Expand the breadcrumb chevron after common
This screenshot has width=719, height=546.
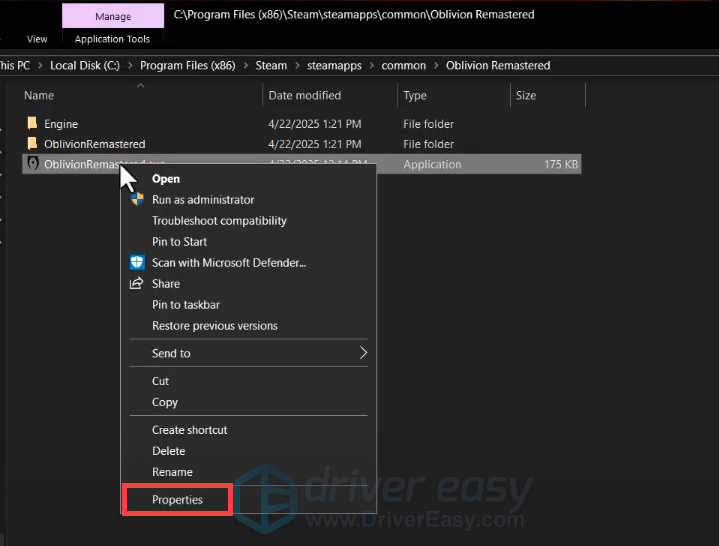tap(434, 66)
